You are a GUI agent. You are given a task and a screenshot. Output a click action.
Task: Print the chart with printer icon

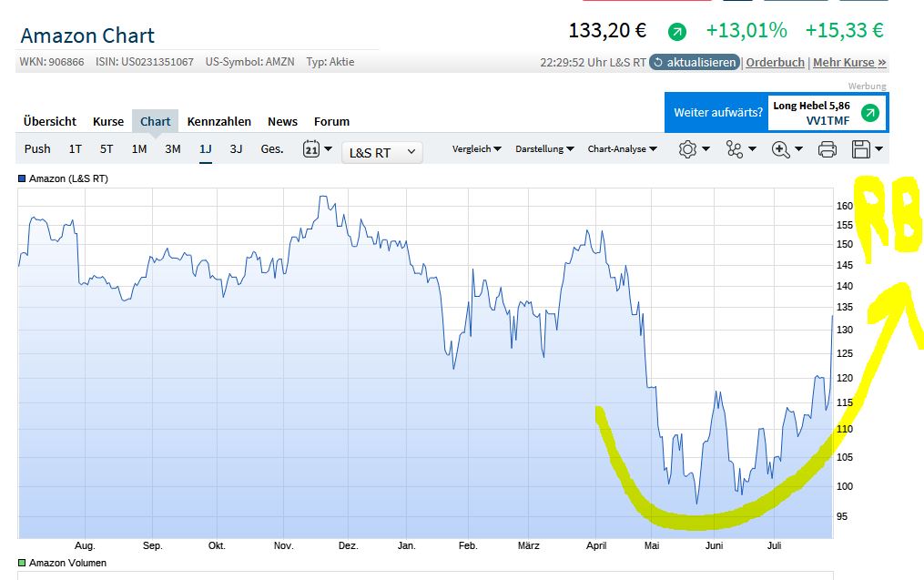point(828,149)
